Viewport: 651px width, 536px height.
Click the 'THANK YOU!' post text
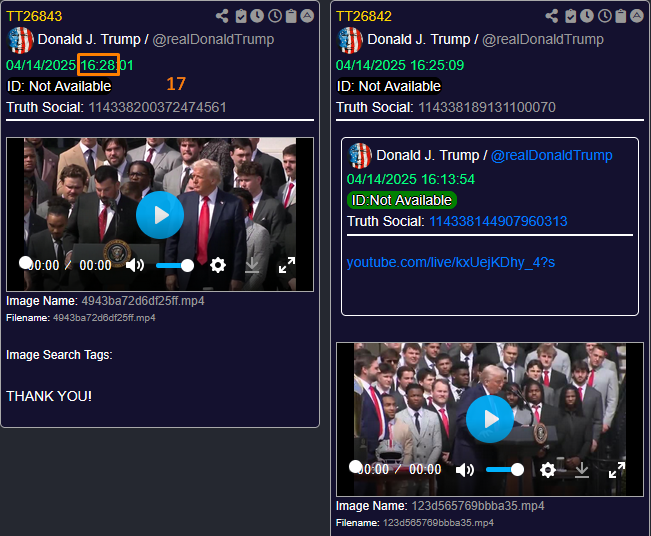49,396
